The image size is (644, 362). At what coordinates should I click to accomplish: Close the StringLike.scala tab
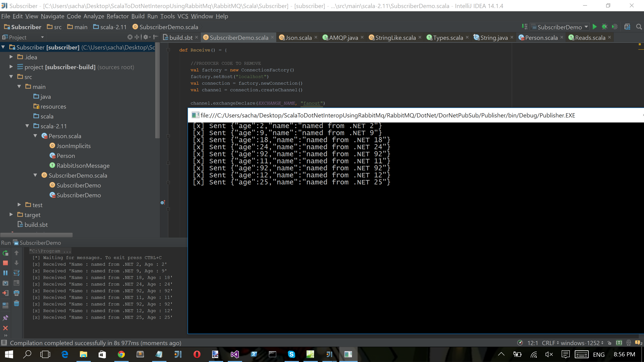click(420, 37)
